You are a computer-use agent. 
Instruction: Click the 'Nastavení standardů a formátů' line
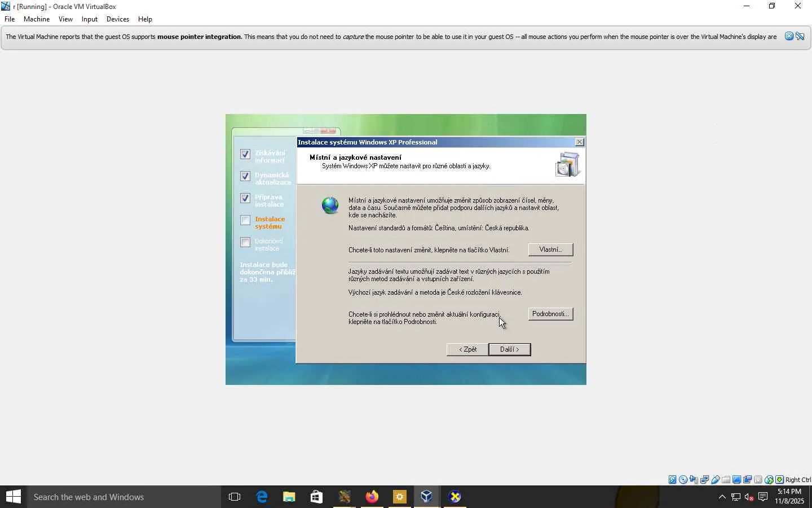coord(439,228)
